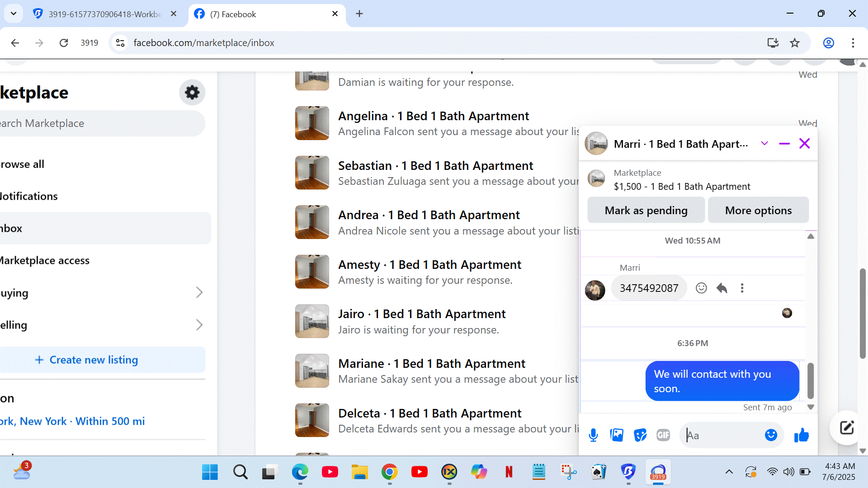The image size is (868, 488).
Task: Click Mark as pending button
Action: pyautogui.click(x=646, y=210)
